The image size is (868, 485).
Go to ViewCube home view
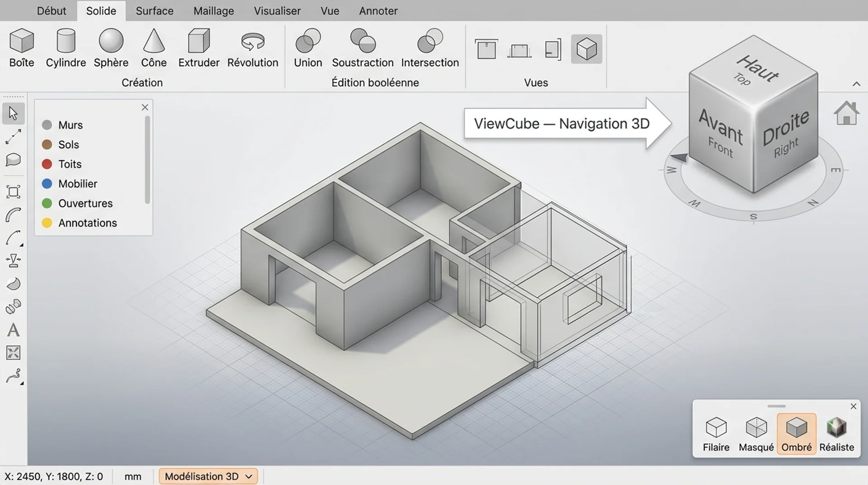(x=846, y=113)
